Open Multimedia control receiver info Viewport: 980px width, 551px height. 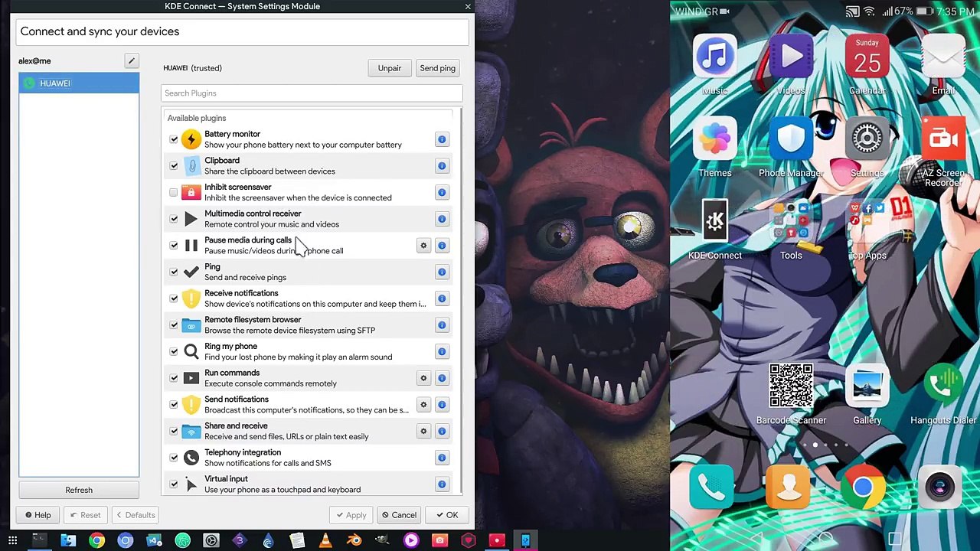tap(442, 219)
